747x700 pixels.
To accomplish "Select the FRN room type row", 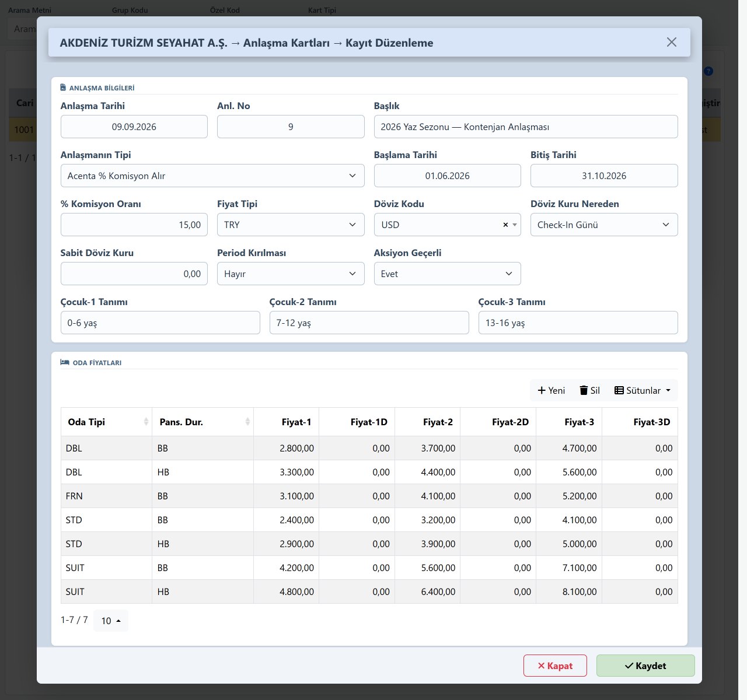I will pyautogui.click(x=369, y=496).
